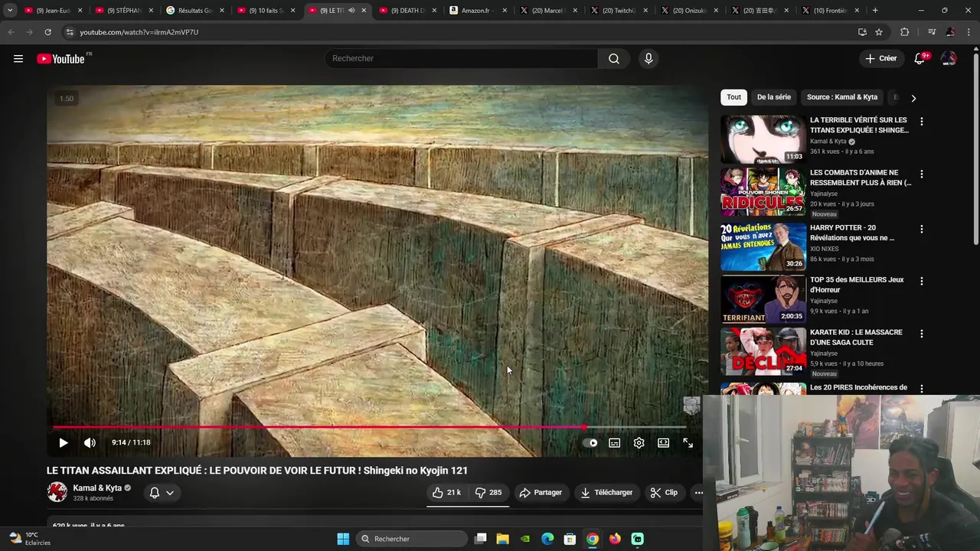
Task: Start voice search with the microphone
Action: (648, 59)
